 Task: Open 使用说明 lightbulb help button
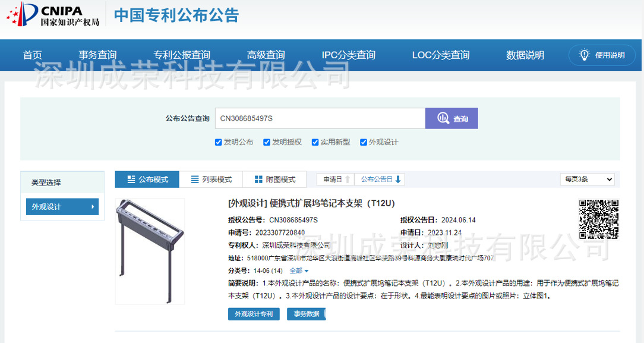tap(602, 55)
